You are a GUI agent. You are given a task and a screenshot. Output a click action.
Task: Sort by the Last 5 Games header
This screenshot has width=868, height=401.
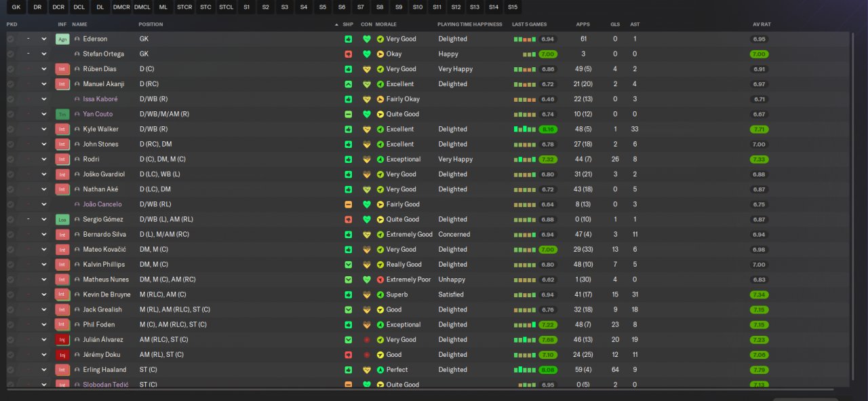pos(530,24)
